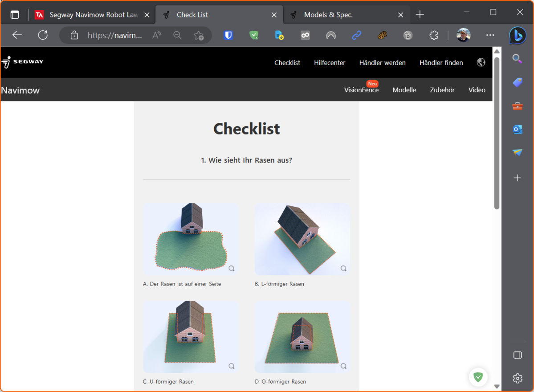View site information via the lock icon

click(x=74, y=35)
